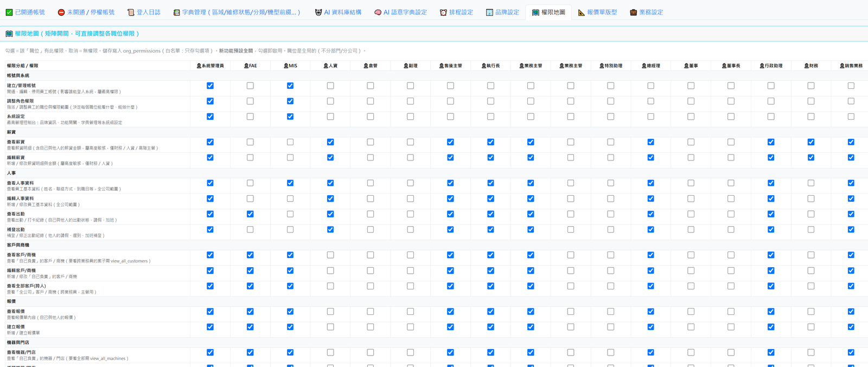Click the red no-entry icon of 未開通 / 停權帳號

pyautogui.click(x=61, y=12)
